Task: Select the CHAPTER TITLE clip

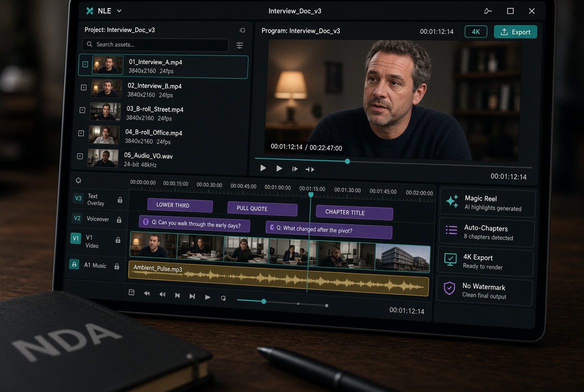Action: (354, 212)
